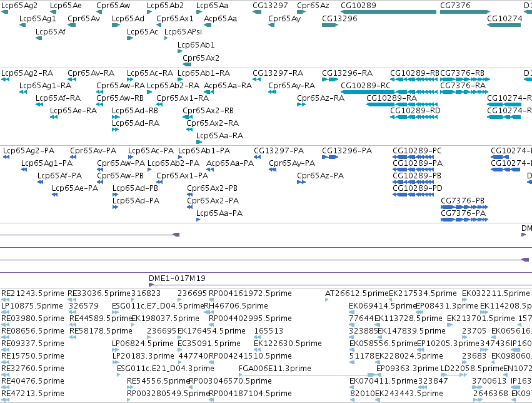Screen dimensions: 532x403
Task: Select the Cpr65Ax2-RA transcript label
Action: click(x=213, y=123)
